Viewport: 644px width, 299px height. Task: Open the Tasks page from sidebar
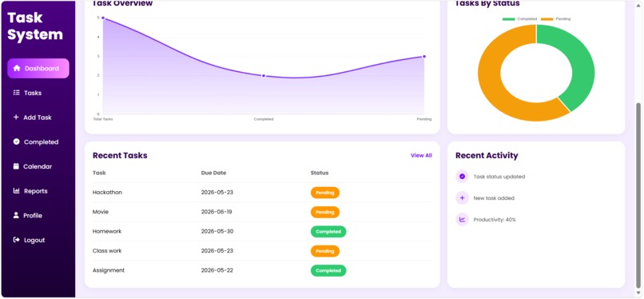tap(38, 93)
